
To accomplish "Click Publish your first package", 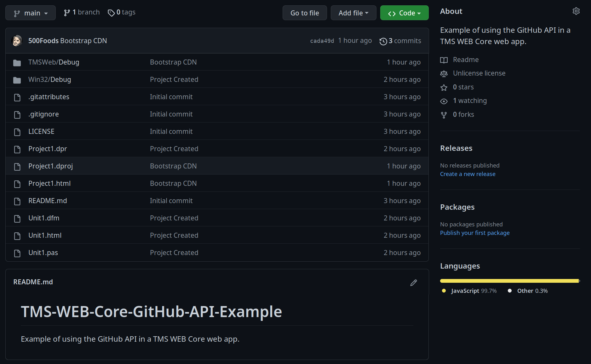I will pos(475,233).
